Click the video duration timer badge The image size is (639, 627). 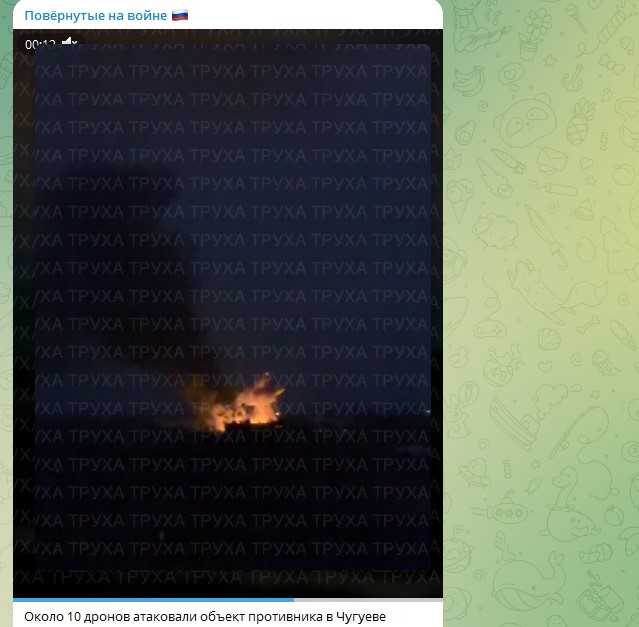tap(40, 43)
